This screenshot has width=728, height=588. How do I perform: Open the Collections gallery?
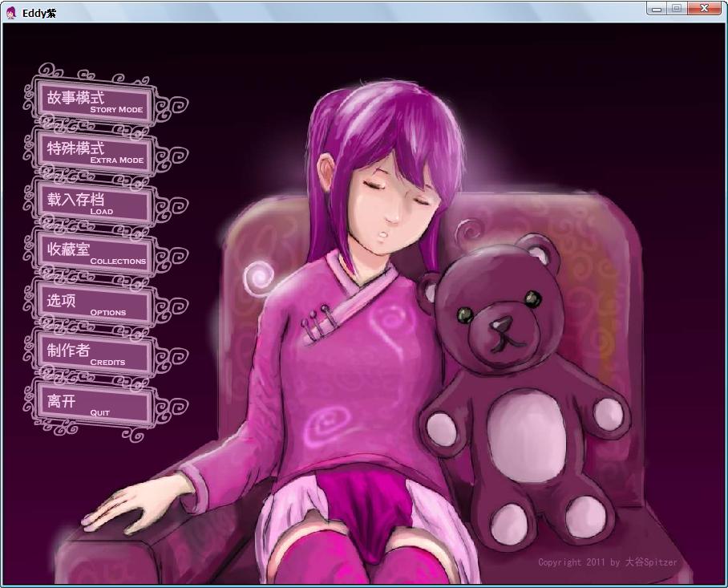point(95,253)
